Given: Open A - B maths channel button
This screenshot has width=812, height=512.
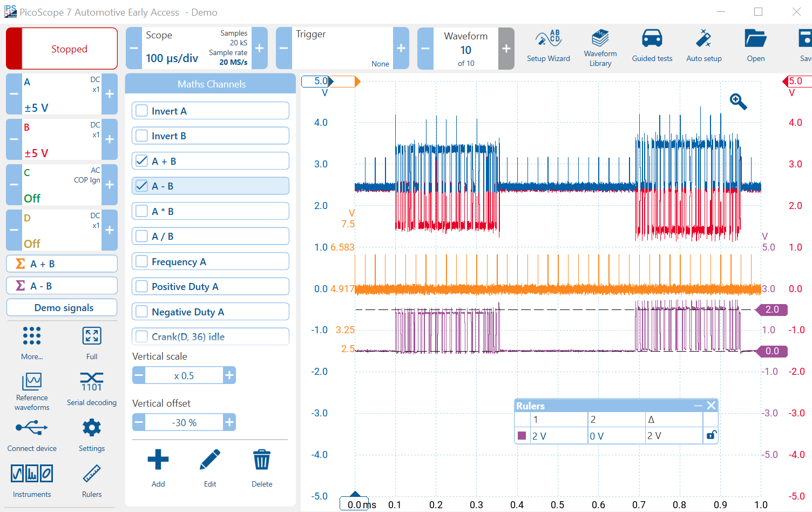Looking at the screenshot, I should coord(62,286).
